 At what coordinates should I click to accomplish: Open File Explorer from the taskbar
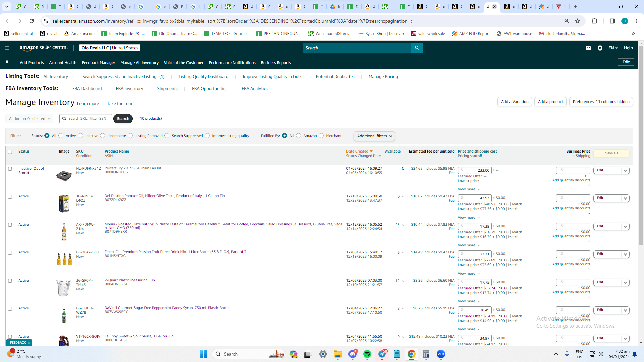click(x=337, y=354)
